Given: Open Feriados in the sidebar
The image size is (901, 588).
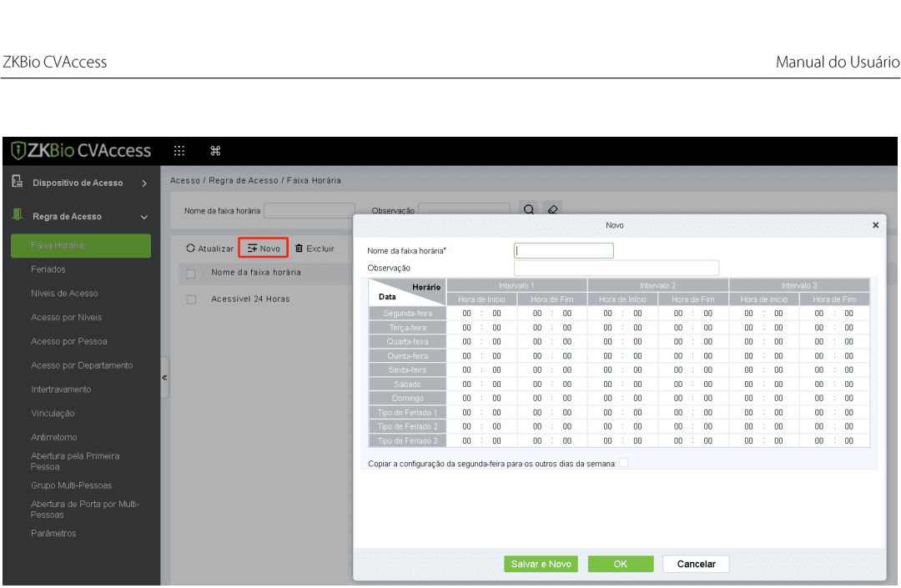Looking at the screenshot, I should click(48, 269).
